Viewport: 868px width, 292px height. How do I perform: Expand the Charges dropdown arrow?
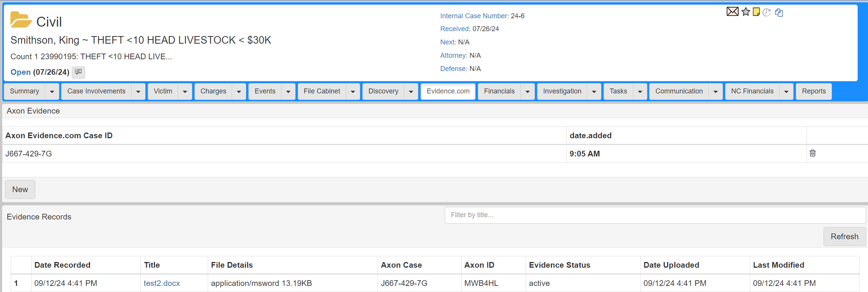click(x=239, y=92)
